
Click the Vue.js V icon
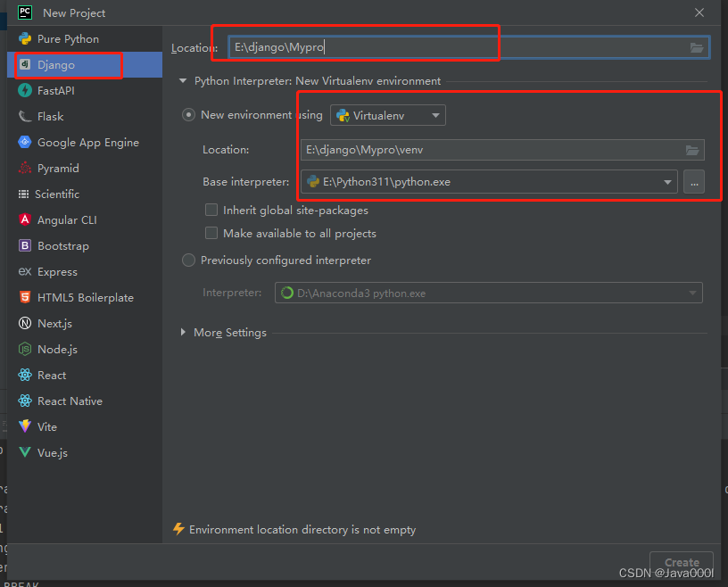pos(25,452)
